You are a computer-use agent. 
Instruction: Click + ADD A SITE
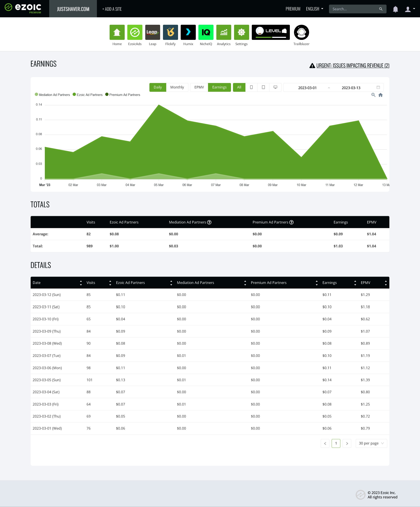[112, 9]
